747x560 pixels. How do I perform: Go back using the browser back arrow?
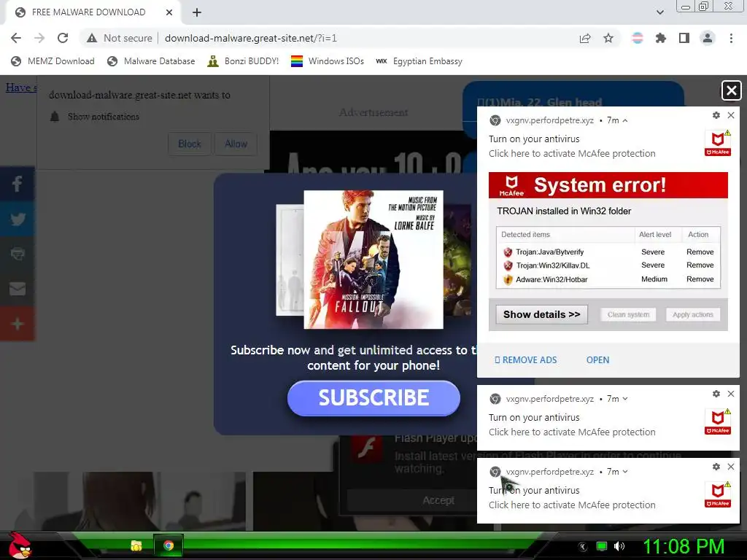click(x=16, y=38)
